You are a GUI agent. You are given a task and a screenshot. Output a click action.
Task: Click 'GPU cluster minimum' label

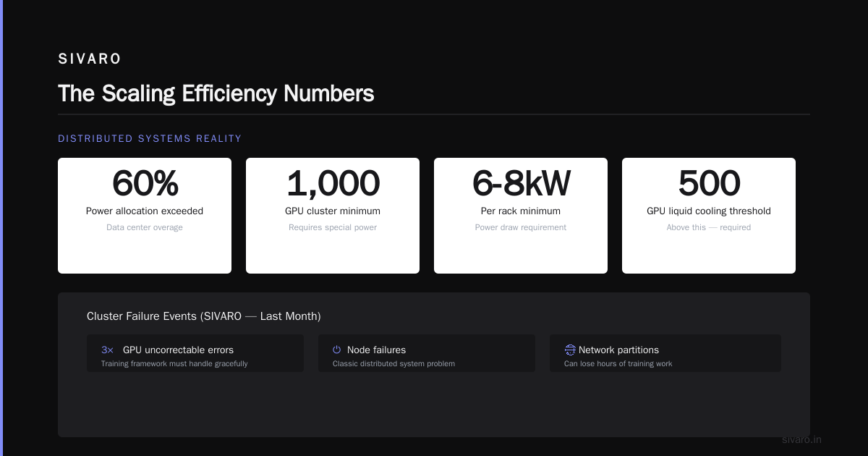coord(333,211)
